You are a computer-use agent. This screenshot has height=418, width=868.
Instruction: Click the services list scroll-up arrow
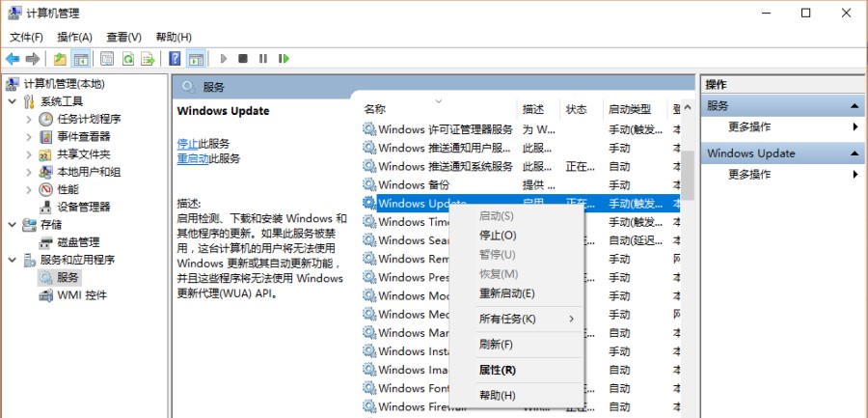point(688,107)
